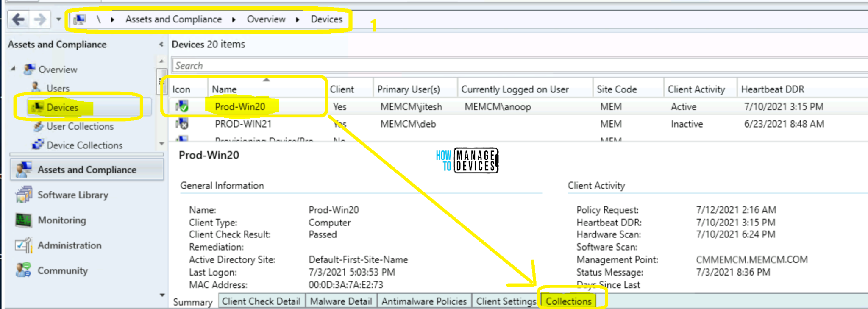Viewport: 868px width, 309px height.
Task: Expand arrow after Overview breadcrumb
Action: [x=298, y=20]
